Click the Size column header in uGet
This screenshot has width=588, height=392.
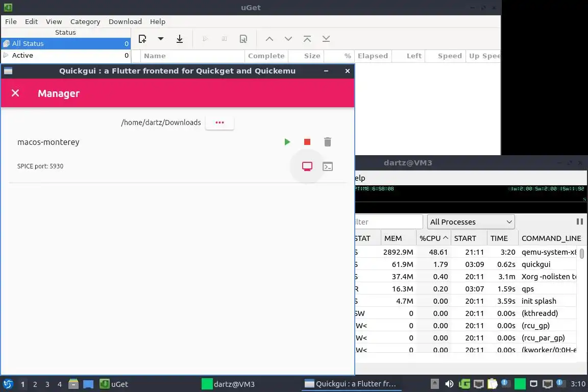point(306,56)
